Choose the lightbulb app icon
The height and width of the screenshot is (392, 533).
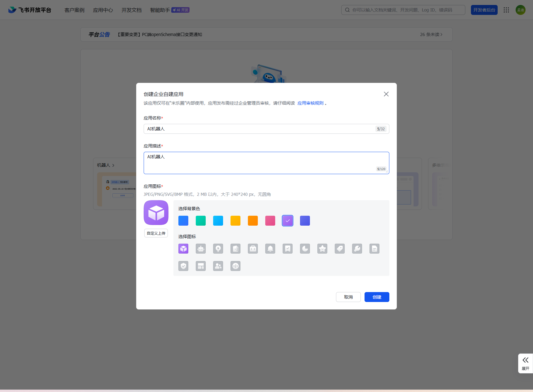218,249
